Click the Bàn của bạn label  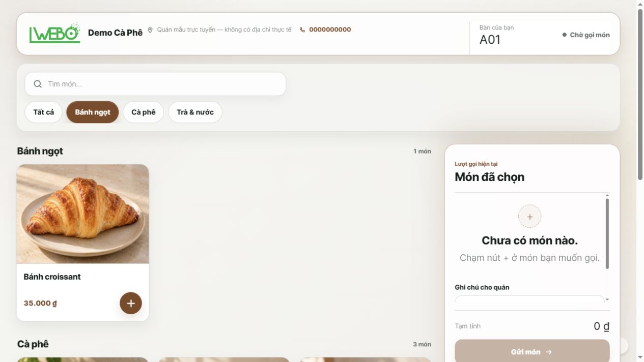(x=496, y=27)
